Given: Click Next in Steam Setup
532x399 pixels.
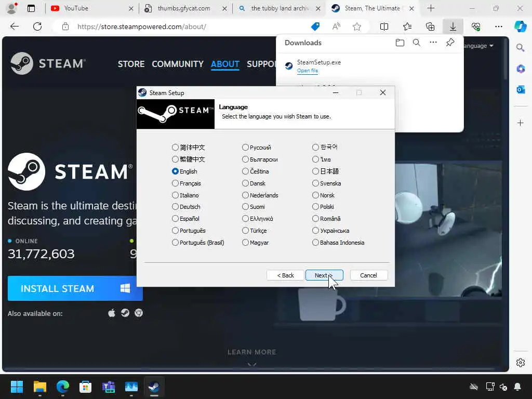Looking at the screenshot, I should [324, 275].
